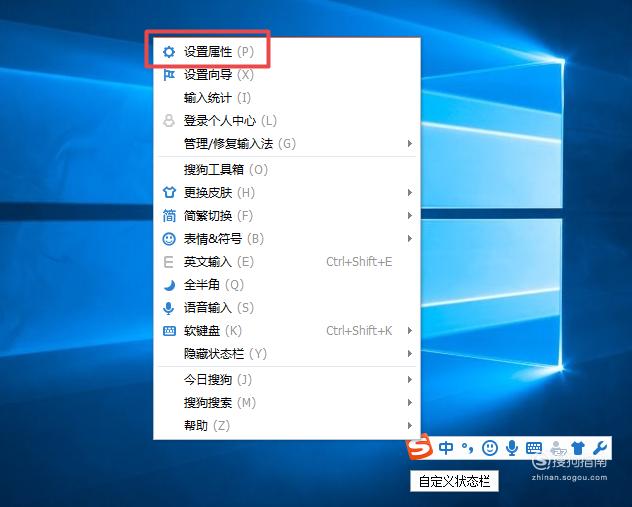The image size is (632, 507).
Task: Click the shirt icon beside 更换皮肤
Action: click(x=169, y=192)
